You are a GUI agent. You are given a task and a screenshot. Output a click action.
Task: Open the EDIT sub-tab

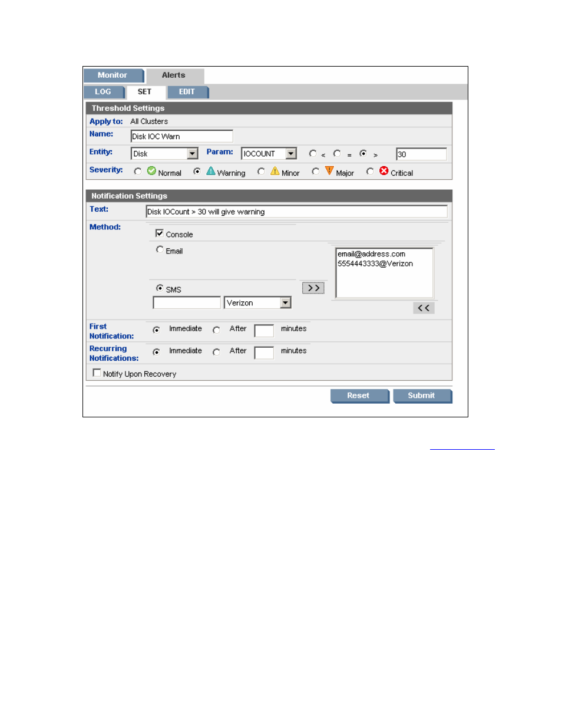(x=187, y=92)
